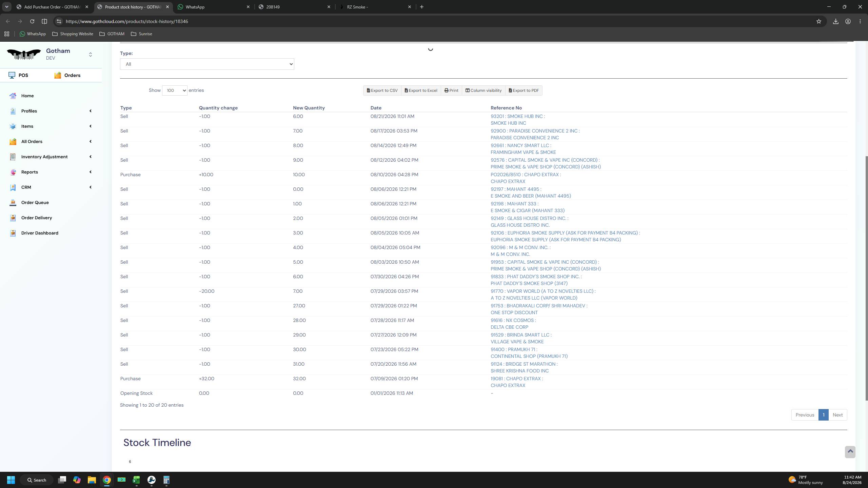The width and height of the screenshot is (868, 488).
Task: Bookmark this page with star icon
Action: coord(819,21)
